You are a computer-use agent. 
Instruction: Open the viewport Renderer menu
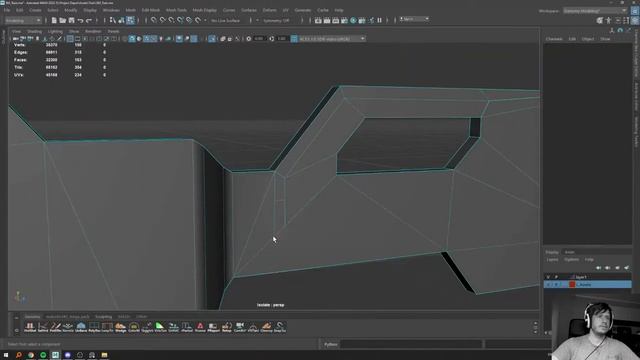tap(93, 31)
